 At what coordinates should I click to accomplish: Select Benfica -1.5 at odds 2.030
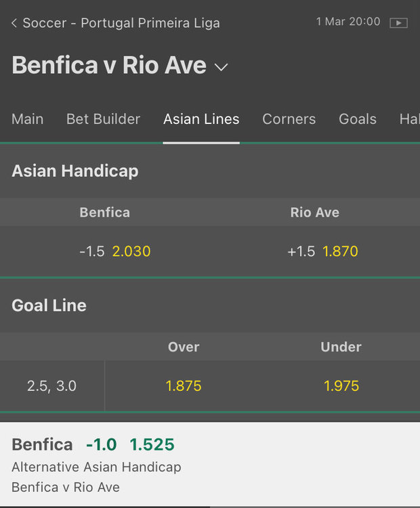click(114, 251)
